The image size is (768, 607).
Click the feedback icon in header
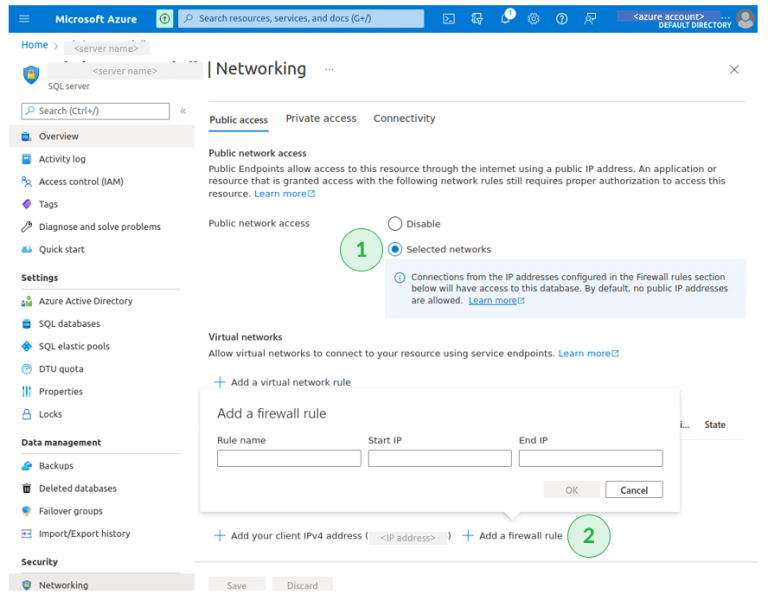pos(590,18)
